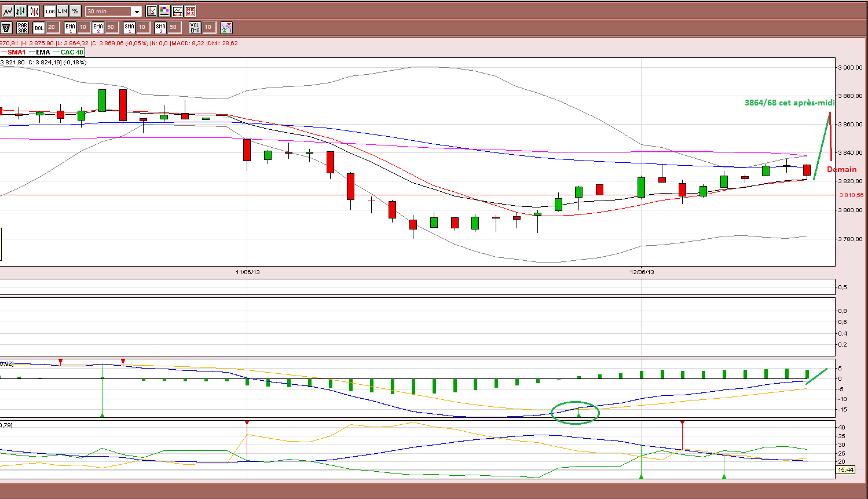This screenshot has width=868, height=499.
Task: Click the EMA legend entry
Action: click(39, 52)
